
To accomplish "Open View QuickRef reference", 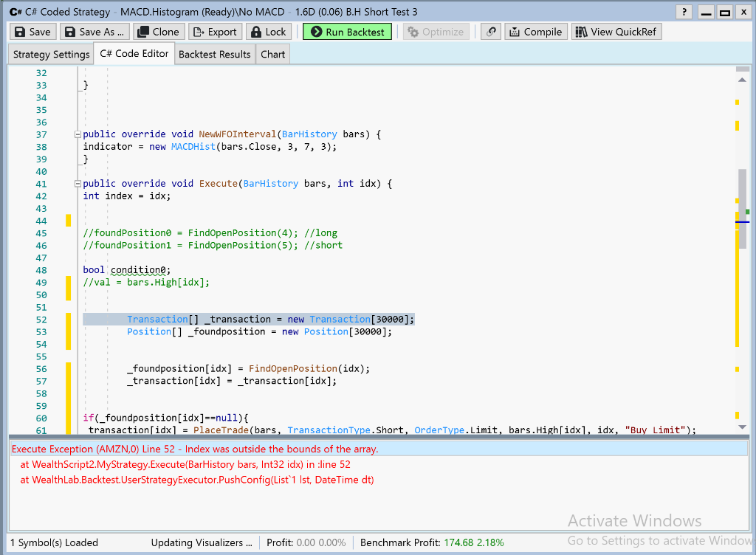I will pos(616,32).
